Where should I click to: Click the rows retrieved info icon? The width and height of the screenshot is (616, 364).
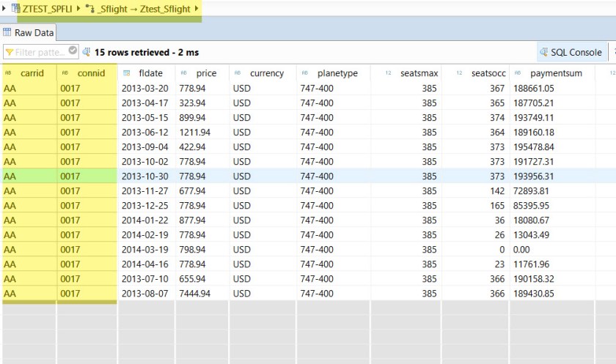coord(87,52)
